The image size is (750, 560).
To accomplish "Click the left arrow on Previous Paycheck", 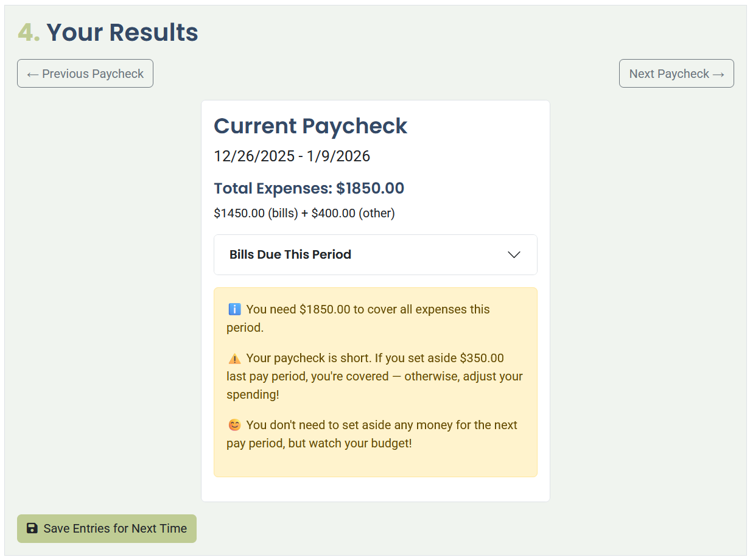I will (x=33, y=73).
